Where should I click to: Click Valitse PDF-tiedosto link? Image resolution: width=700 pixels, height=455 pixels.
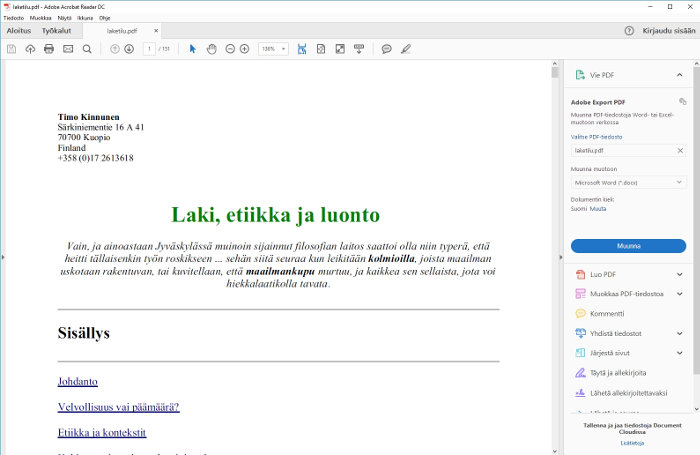(596, 137)
